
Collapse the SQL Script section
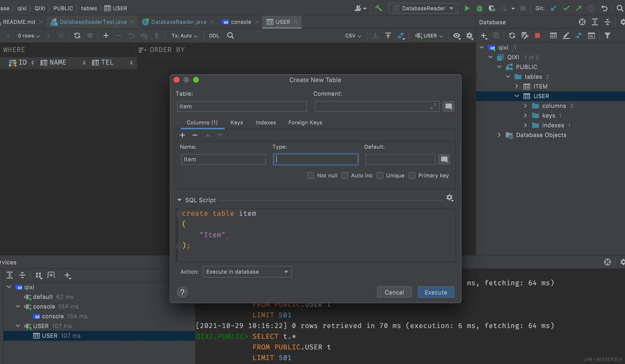(x=179, y=200)
